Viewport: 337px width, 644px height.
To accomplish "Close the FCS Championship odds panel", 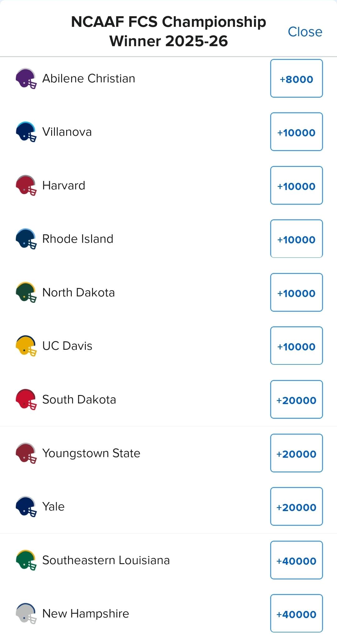I will coord(305,32).
